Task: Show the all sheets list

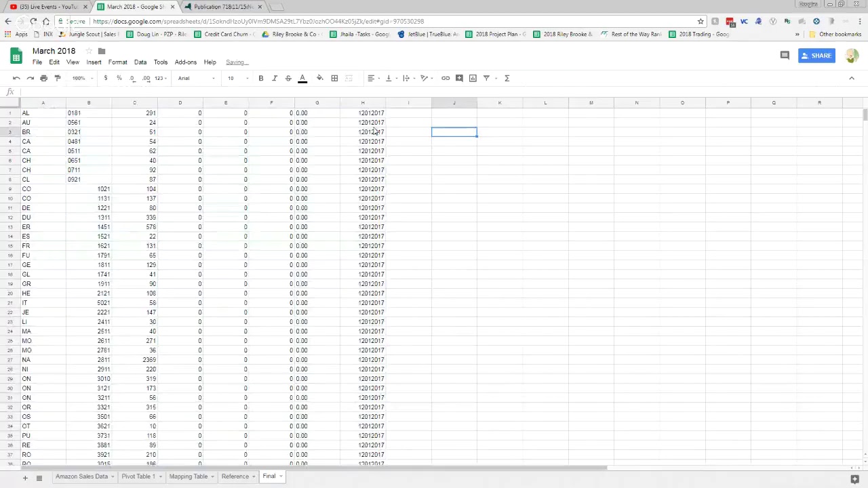Action: (x=39, y=478)
